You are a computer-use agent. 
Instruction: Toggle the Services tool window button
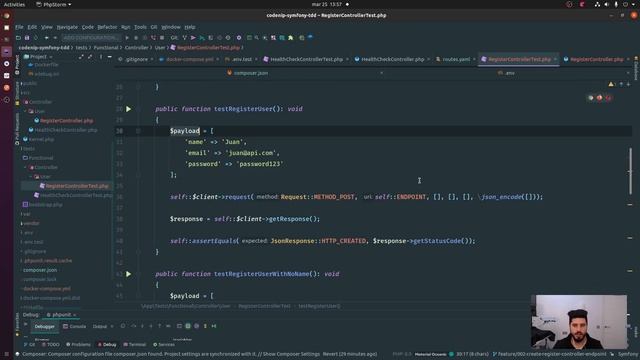(164, 344)
